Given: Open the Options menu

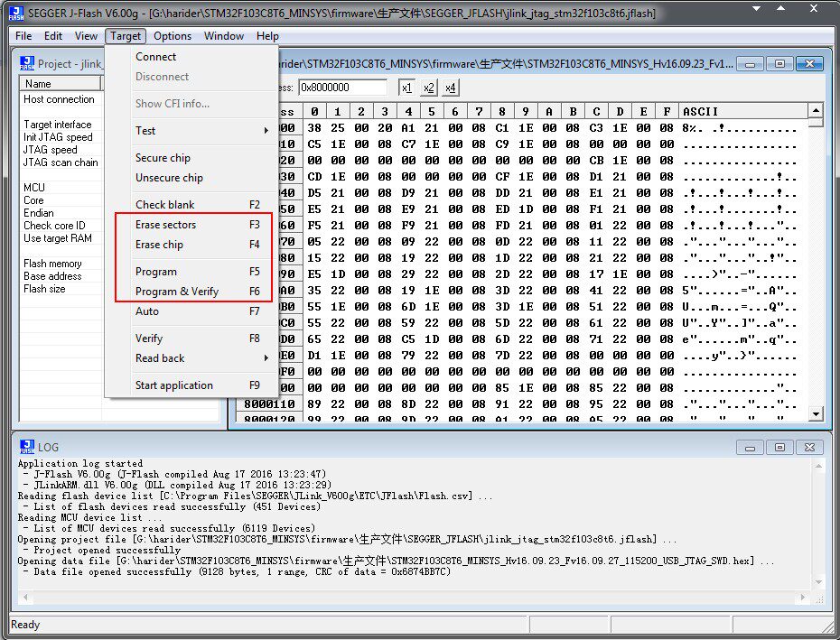Looking at the screenshot, I should pos(173,36).
